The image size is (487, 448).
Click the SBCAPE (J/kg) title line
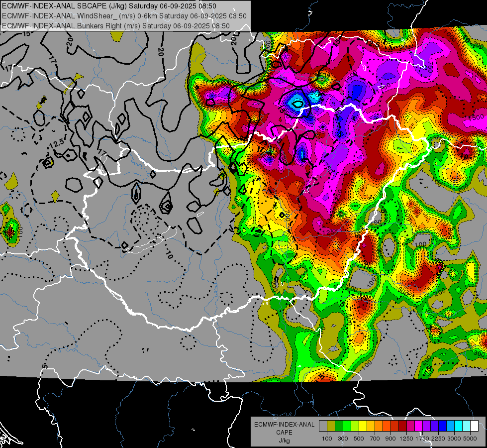tap(109, 6)
